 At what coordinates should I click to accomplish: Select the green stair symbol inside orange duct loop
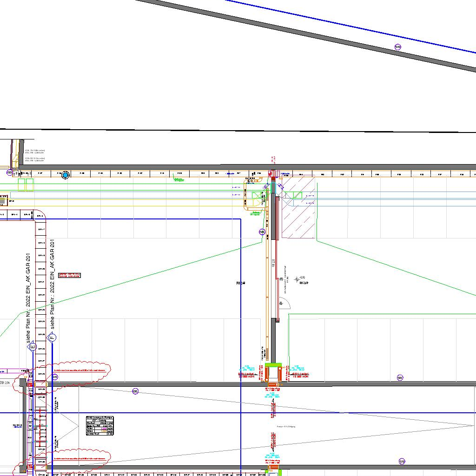(x=257, y=196)
